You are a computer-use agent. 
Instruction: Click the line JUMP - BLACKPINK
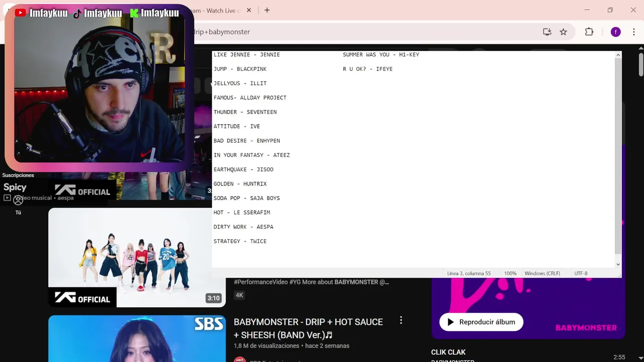[x=240, y=69]
